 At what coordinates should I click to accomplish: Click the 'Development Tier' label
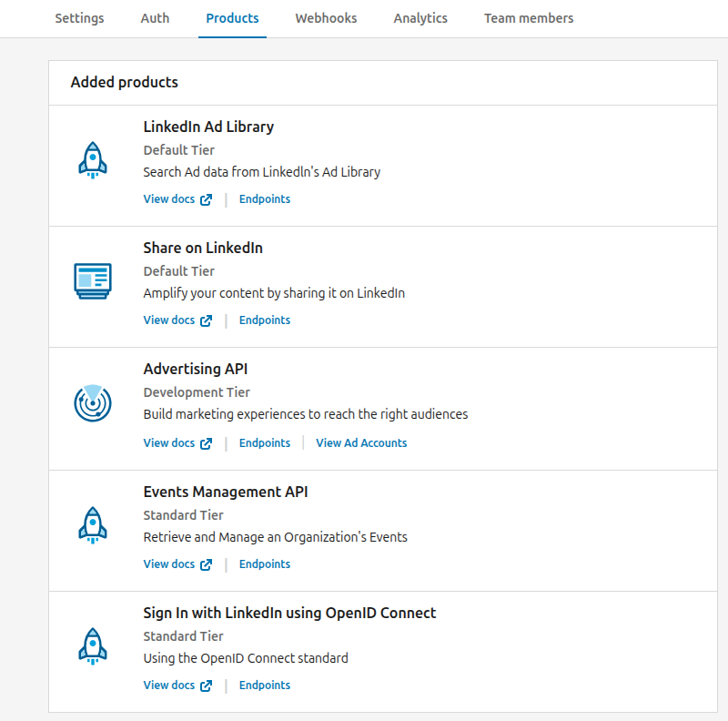click(197, 392)
